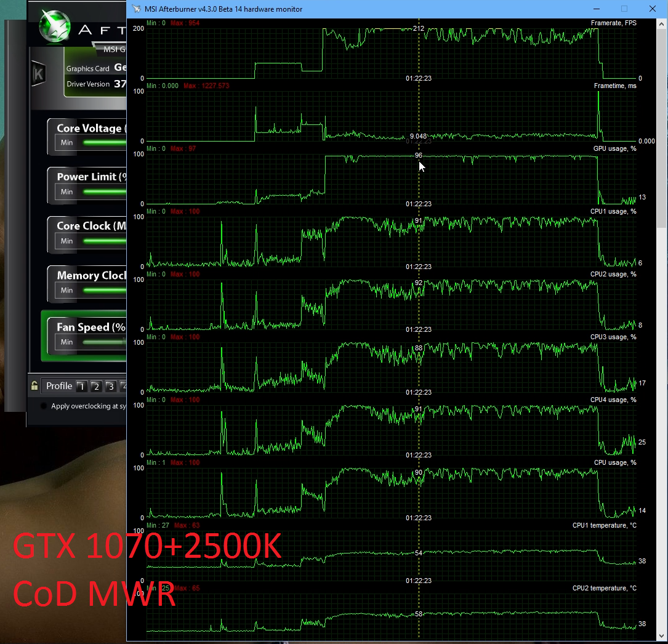The image size is (668, 644).
Task: Adjust the Core Voltage slider
Action: point(105,142)
